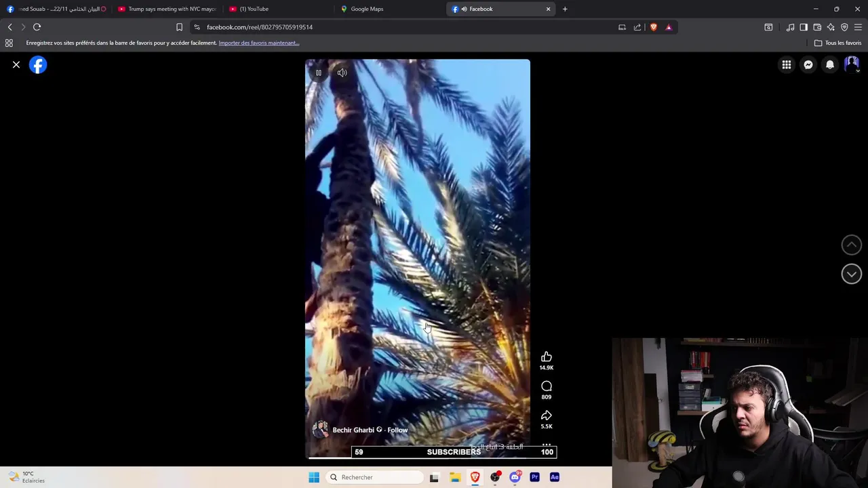Image resolution: width=868 pixels, height=488 pixels.
Task: Mute the reel audio with speaker icon
Action: pos(342,73)
